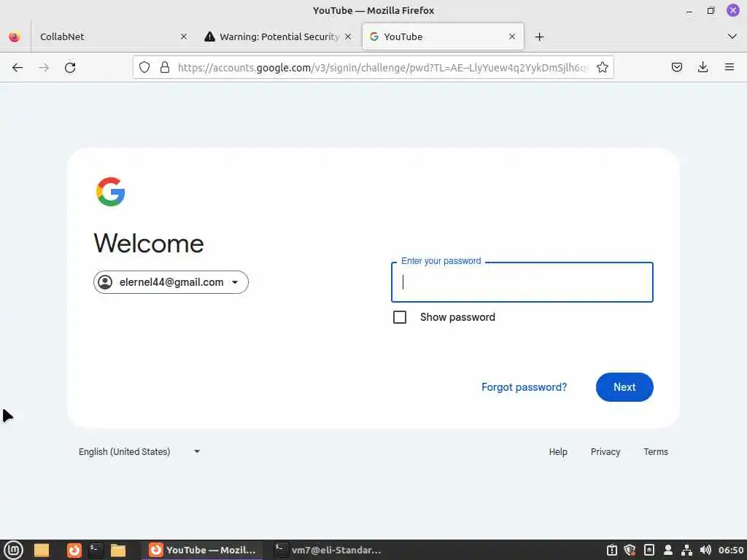Viewport: 747px width, 560px height.
Task: Open the network connections tray icon
Action: [x=686, y=550]
